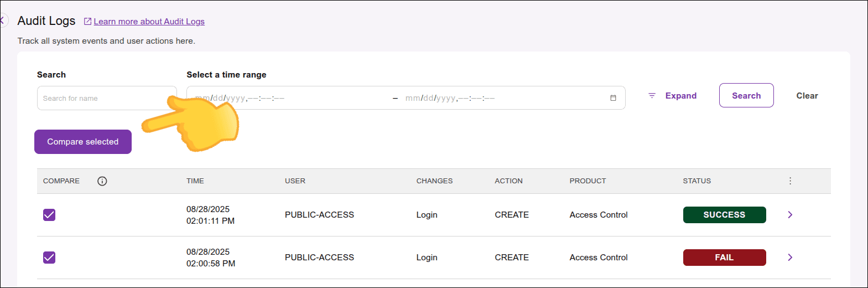Click the filter icon next to Expand
The image size is (868, 288).
click(652, 96)
